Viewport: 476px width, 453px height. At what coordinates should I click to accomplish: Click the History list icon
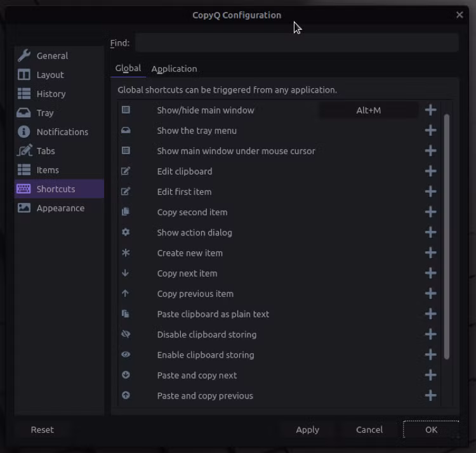(x=24, y=94)
